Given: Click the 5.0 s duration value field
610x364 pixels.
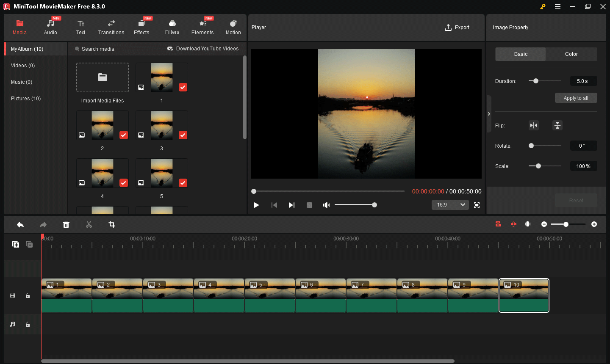Looking at the screenshot, I should pos(583,81).
